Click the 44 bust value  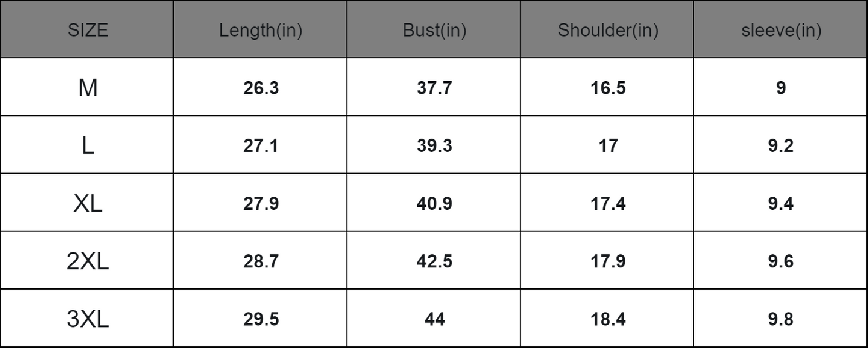(x=434, y=320)
